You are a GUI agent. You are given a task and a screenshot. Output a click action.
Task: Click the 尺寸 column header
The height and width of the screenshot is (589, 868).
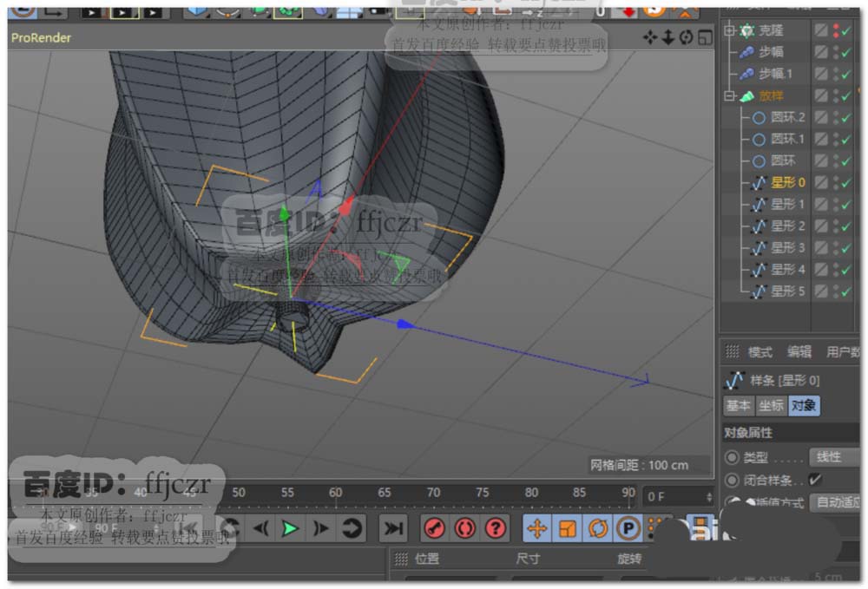pos(528,559)
